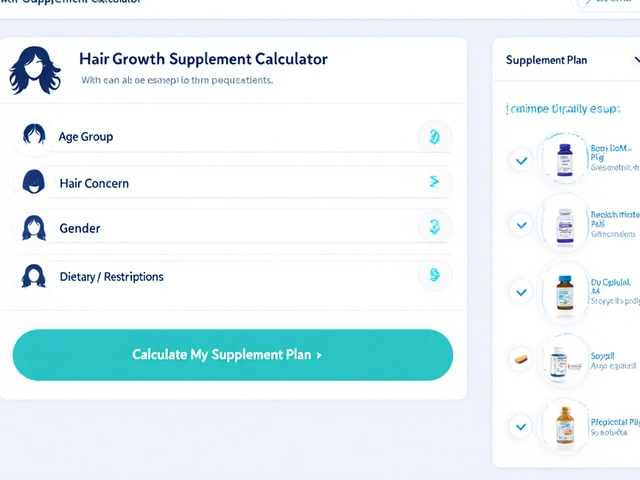
Task: Open the Hair Concern dropdown arrow
Action: 434,182
